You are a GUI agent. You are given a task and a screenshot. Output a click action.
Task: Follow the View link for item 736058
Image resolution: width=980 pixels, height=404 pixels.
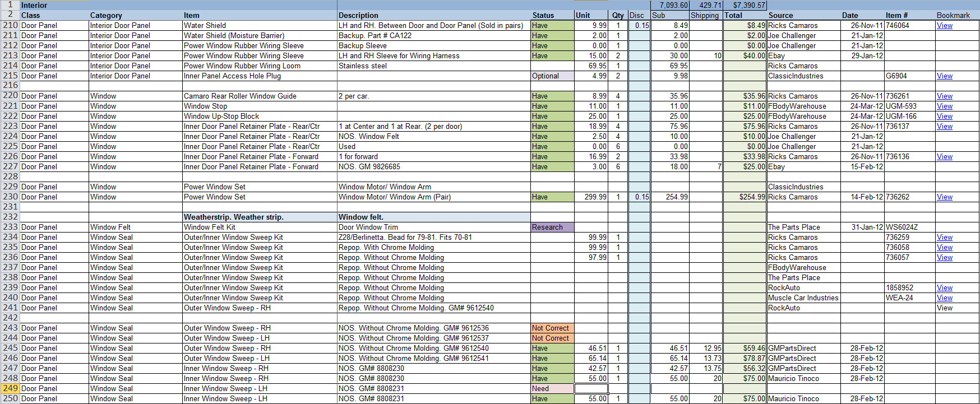tap(944, 247)
